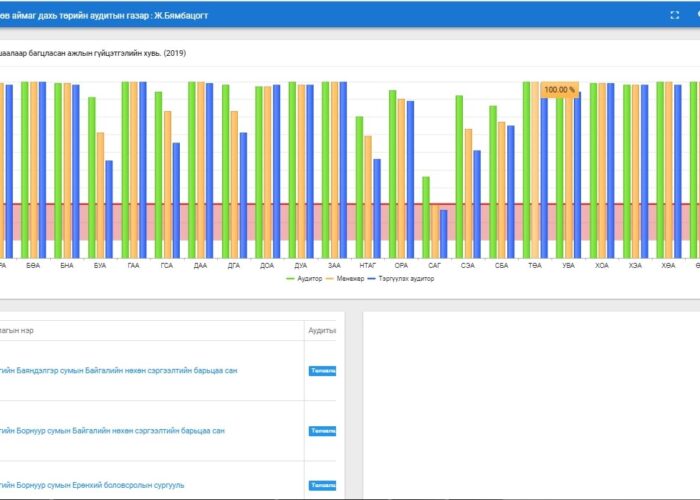Select the green Аудитор bar for НТАГ
Viewport: 700px width, 500px height.
coord(359,188)
